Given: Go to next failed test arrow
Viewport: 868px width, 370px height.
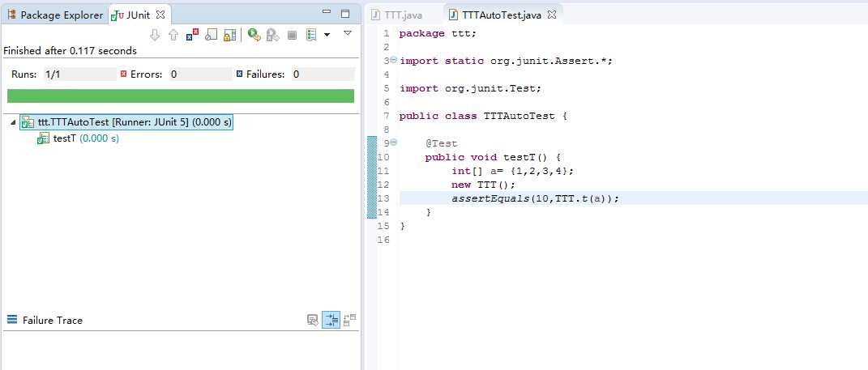Looking at the screenshot, I should coord(155,35).
